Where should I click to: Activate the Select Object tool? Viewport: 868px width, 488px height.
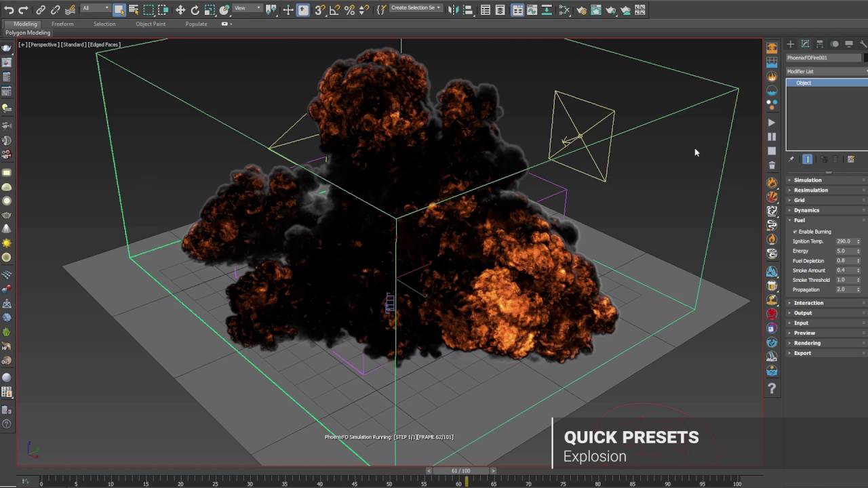pyautogui.click(x=119, y=10)
